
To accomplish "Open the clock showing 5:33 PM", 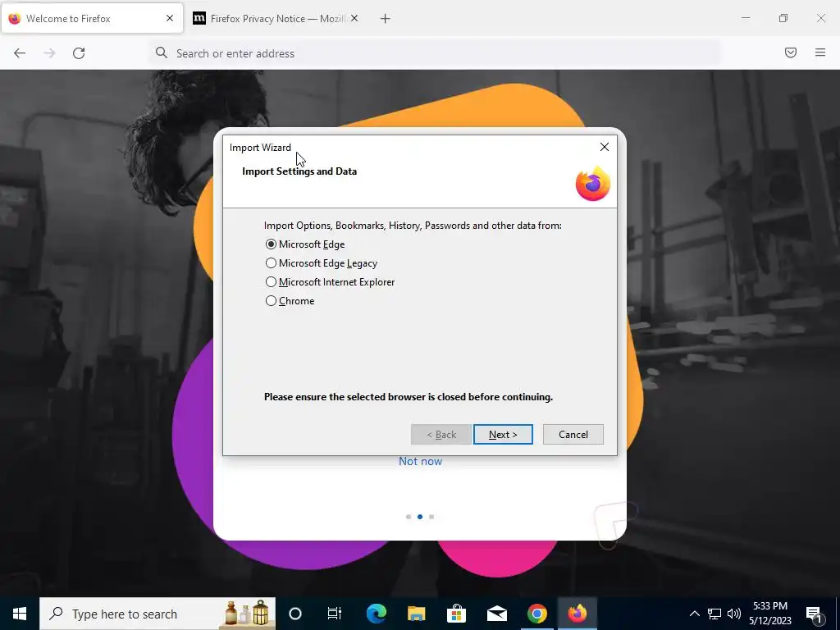I will point(769,614).
